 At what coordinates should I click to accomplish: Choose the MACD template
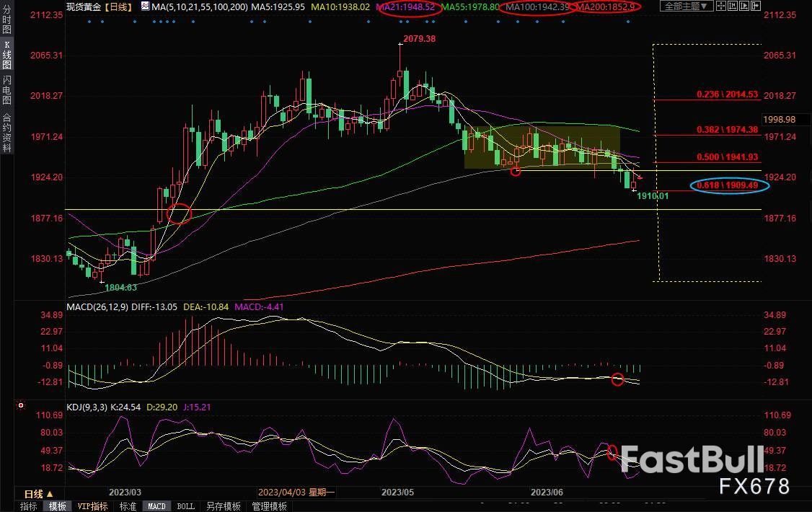click(156, 506)
